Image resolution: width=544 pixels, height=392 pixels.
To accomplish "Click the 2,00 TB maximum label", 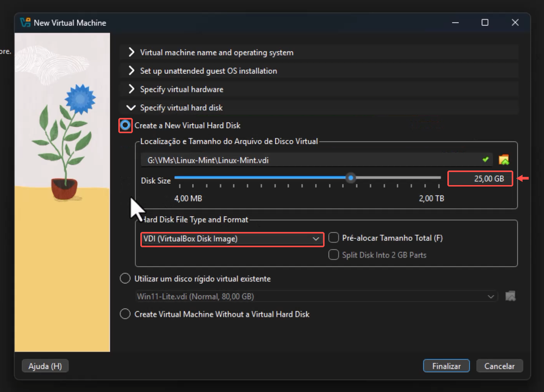I will click(431, 198).
